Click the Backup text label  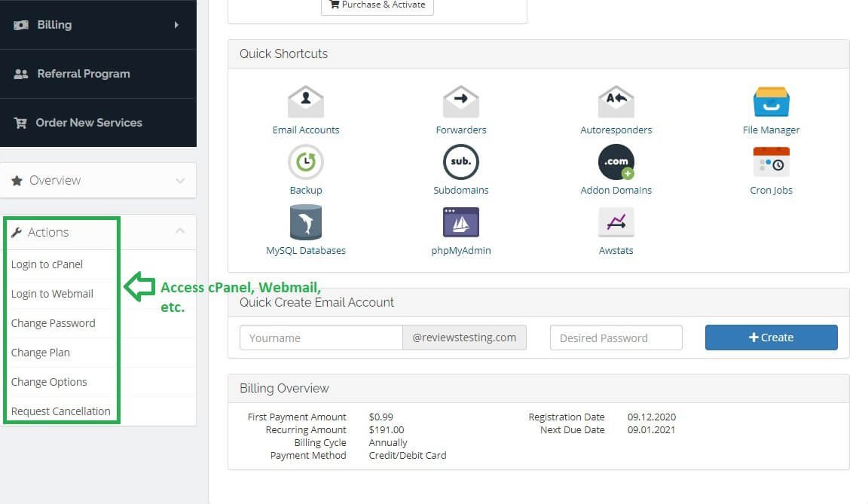pos(306,191)
